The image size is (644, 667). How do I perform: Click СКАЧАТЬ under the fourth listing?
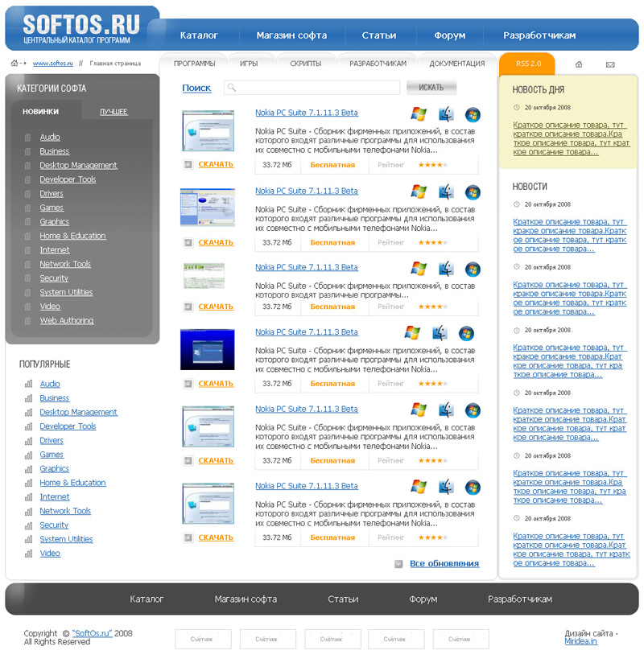216,384
